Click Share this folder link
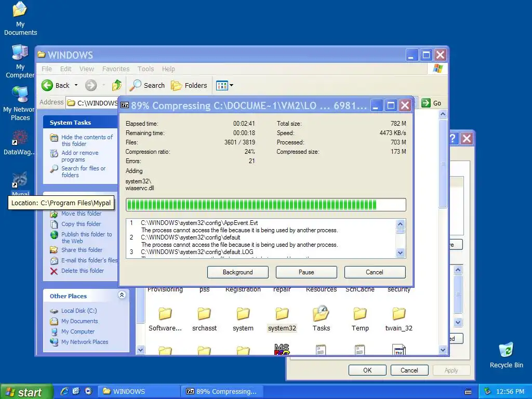532x399 pixels. (82, 250)
